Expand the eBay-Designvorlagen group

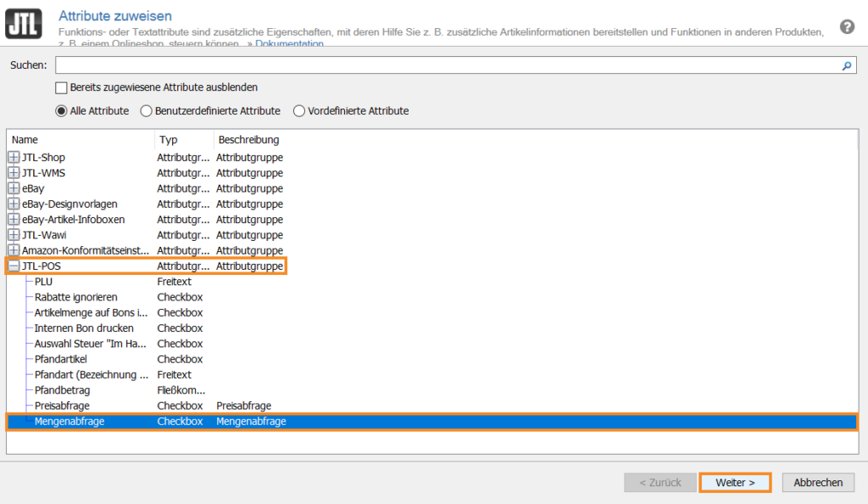tap(14, 204)
